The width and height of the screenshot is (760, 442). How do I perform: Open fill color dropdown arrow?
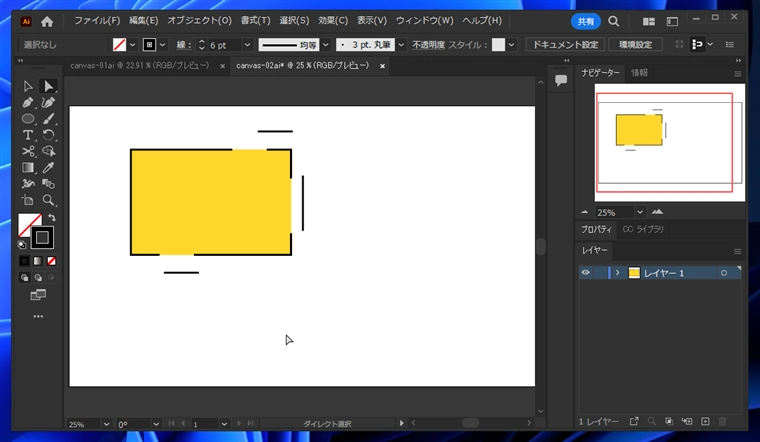tap(132, 45)
